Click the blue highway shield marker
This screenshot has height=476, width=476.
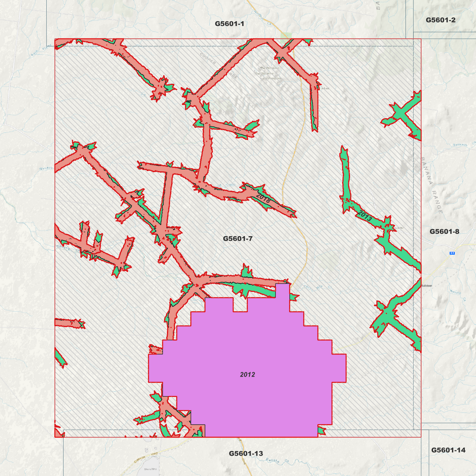click(x=452, y=253)
